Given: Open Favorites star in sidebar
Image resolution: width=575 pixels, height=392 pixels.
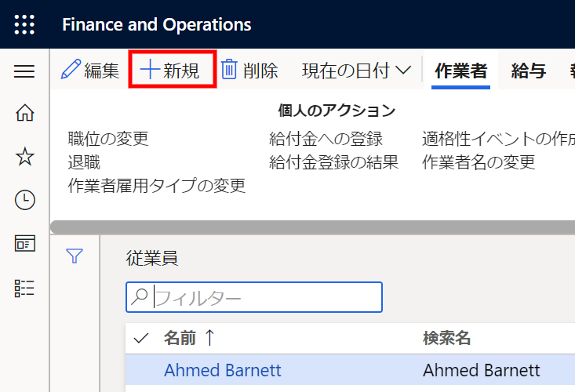Looking at the screenshot, I should tap(24, 157).
